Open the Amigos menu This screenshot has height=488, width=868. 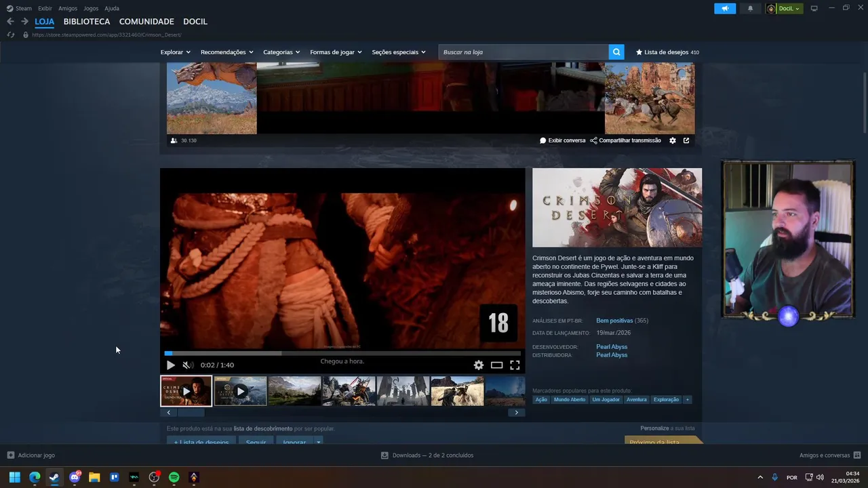pyautogui.click(x=68, y=8)
